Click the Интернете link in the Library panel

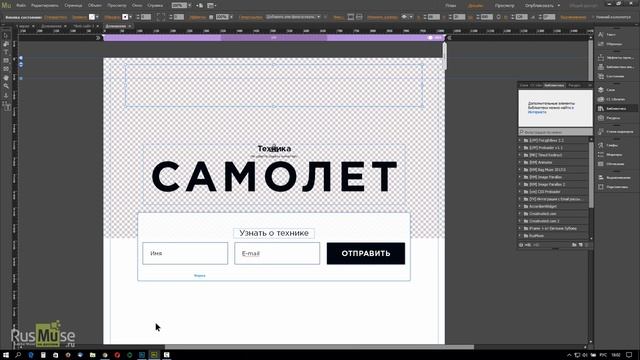(537, 112)
